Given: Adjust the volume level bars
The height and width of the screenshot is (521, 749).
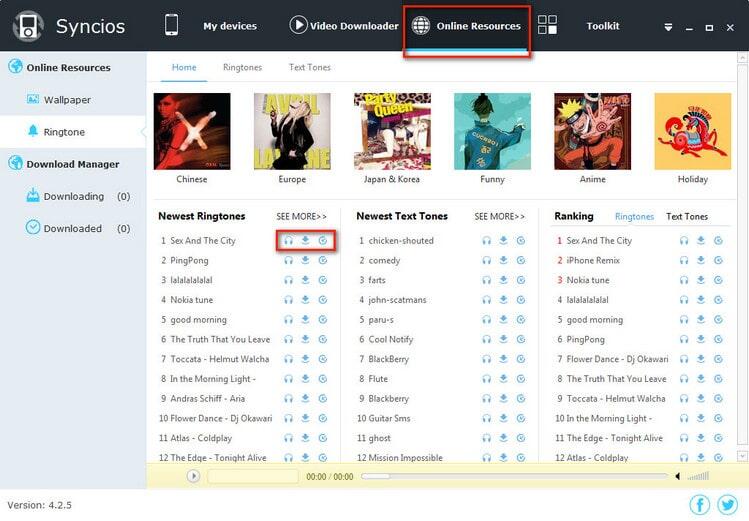Looking at the screenshot, I should pyautogui.click(x=698, y=476).
